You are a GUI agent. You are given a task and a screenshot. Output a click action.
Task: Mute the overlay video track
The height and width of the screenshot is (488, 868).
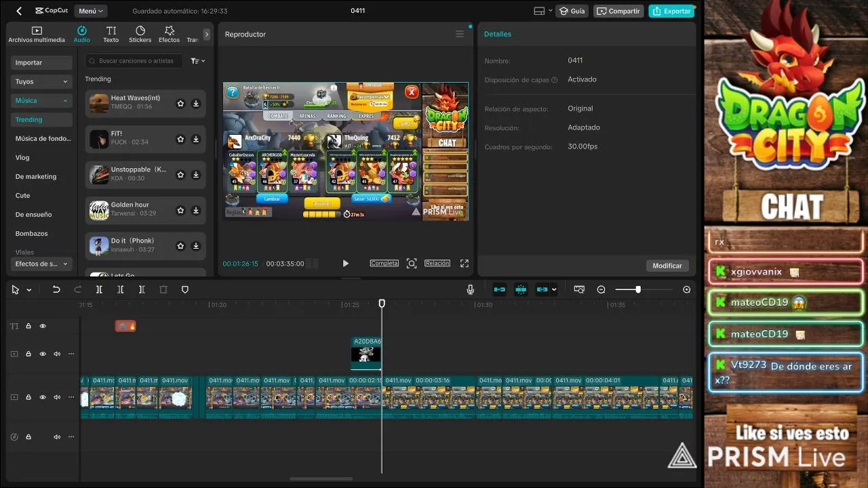57,354
